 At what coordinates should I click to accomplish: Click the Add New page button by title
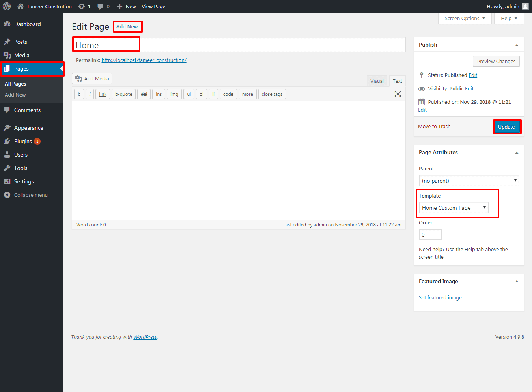pos(127,27)
